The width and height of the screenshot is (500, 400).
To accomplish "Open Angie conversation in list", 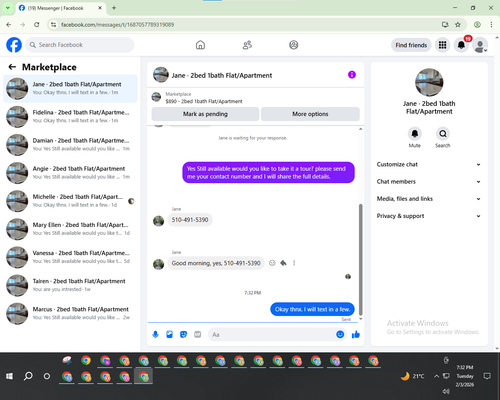I will point(70,173).
